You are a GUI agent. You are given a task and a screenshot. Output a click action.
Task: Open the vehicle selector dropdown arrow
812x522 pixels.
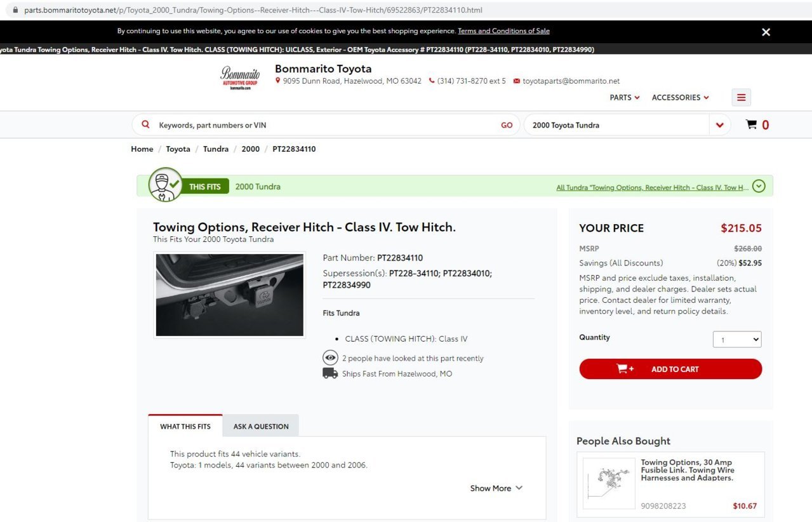point(719,125)
